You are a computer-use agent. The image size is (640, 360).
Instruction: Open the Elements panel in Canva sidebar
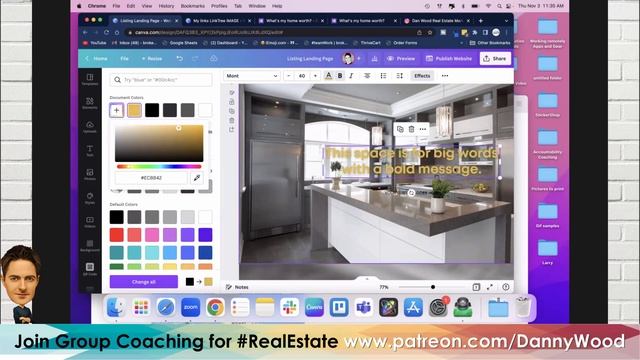tap(90, 103)
